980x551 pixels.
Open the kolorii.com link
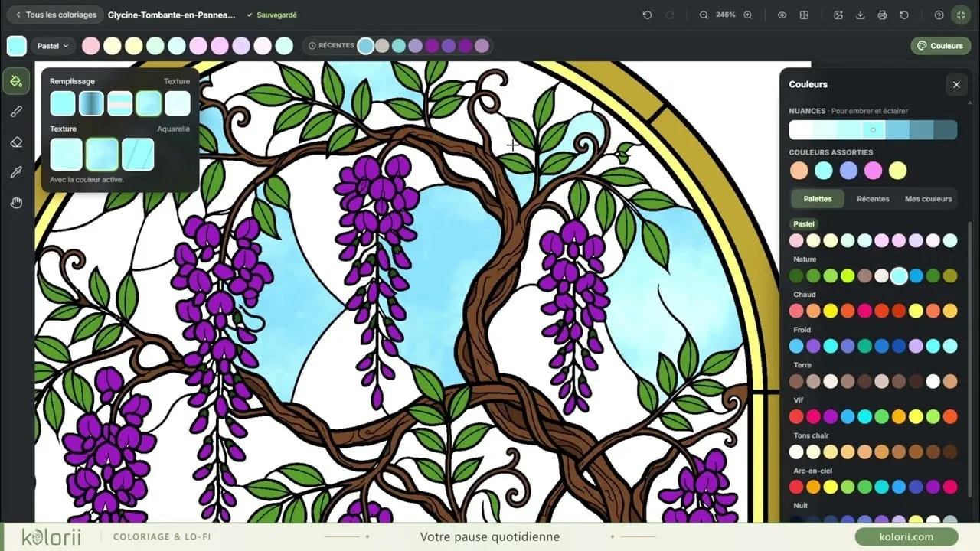(907, 537)
